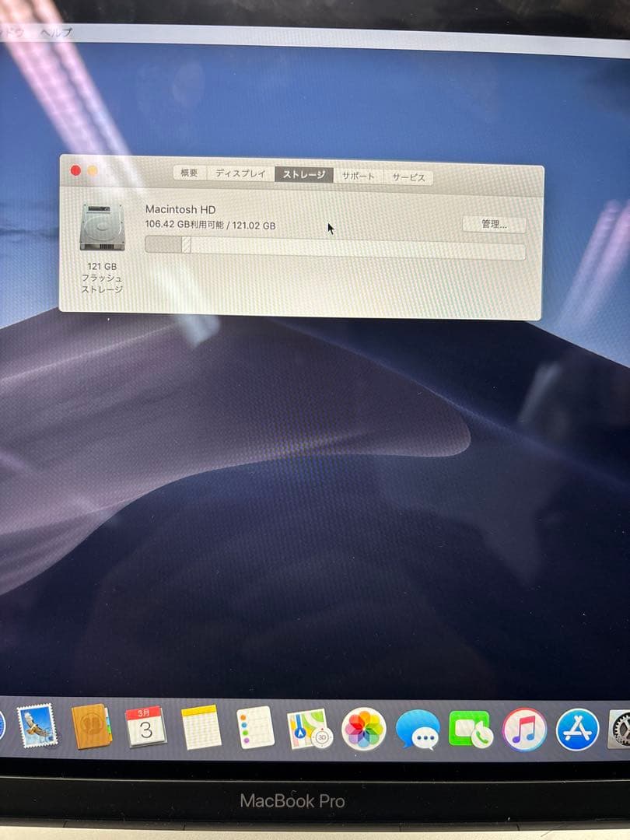Select the ストレージ tab

pos(304,175)
